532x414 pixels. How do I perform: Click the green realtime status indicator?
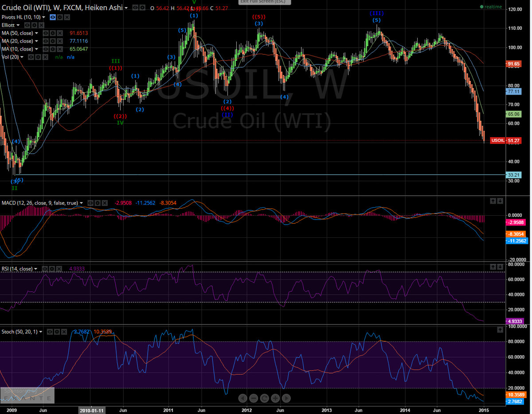pyautogui.click(x=491, y=7)
